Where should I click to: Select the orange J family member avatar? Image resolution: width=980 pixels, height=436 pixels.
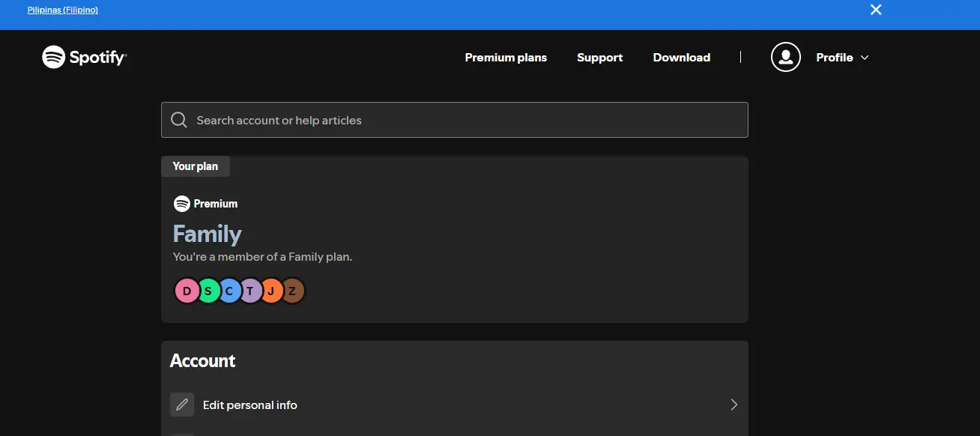pyautogui.click(x=270, y=291)
